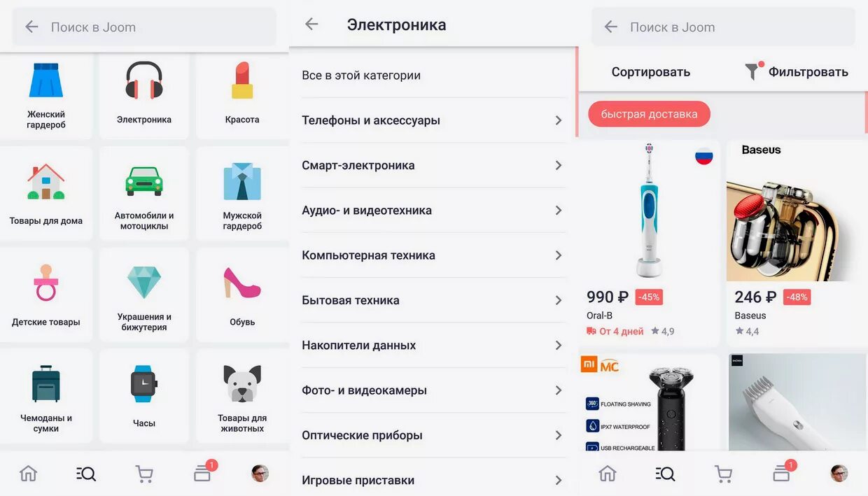Open the cart icon in left bottom bar

(x=144, y=474)
